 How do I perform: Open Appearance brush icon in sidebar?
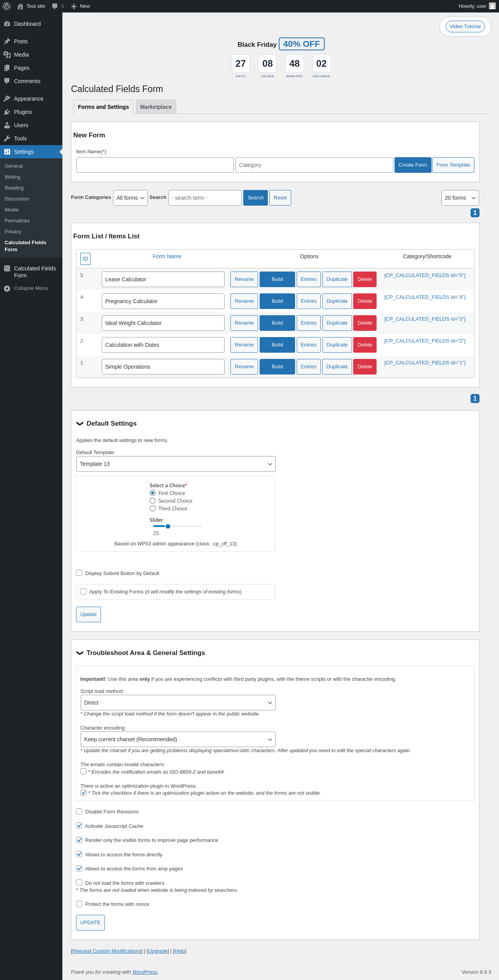tap(7, 99)
